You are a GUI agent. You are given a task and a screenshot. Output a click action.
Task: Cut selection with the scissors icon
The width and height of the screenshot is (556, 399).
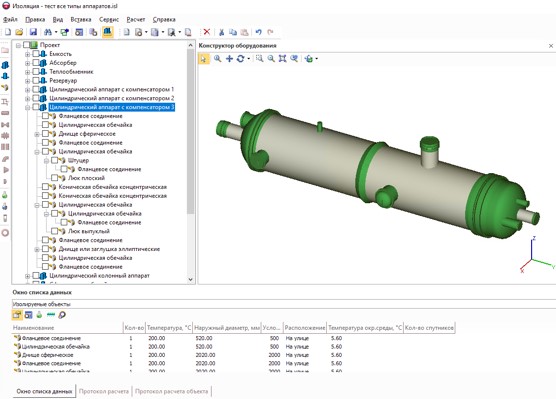click(221, 32)
